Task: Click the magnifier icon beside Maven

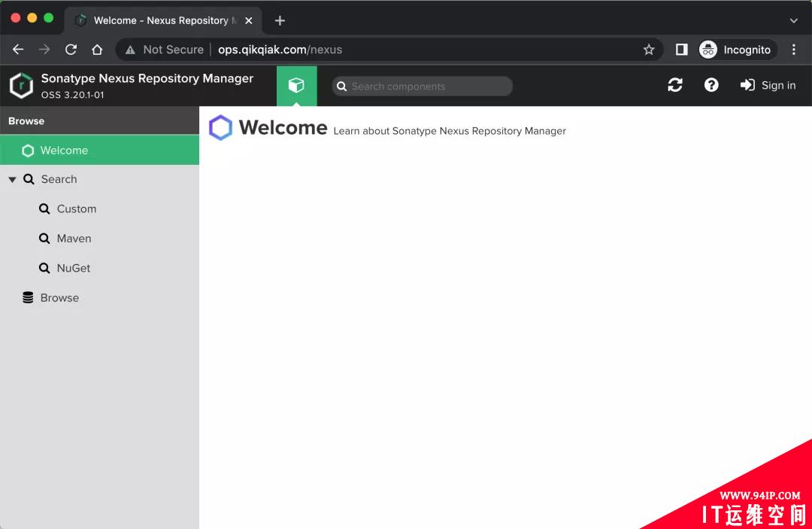Action: pos(44,239)
